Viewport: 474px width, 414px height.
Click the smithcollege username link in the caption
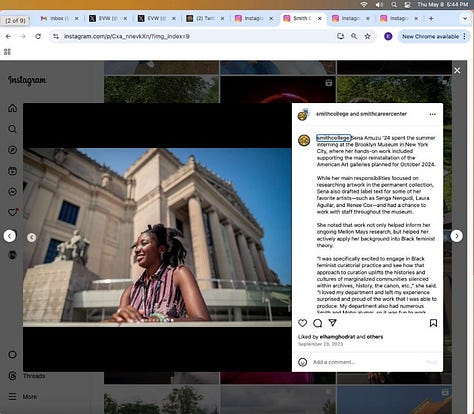(x=333, y=138)
